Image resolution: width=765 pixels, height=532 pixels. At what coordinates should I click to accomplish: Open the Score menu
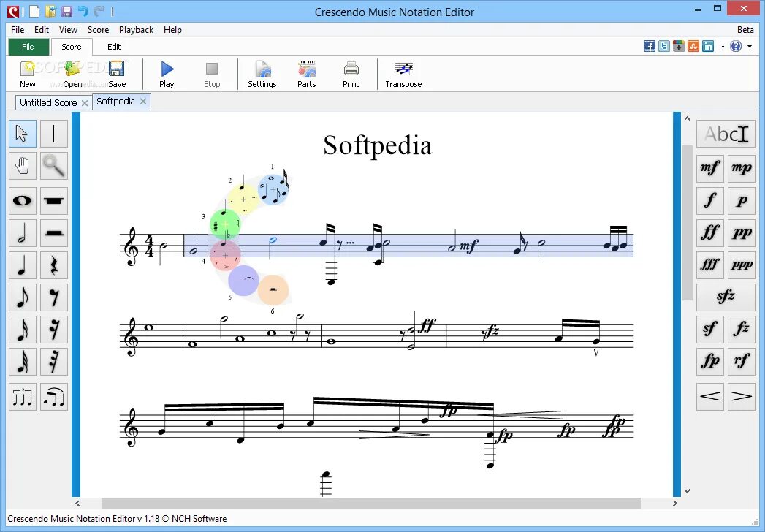click(98, 30)
